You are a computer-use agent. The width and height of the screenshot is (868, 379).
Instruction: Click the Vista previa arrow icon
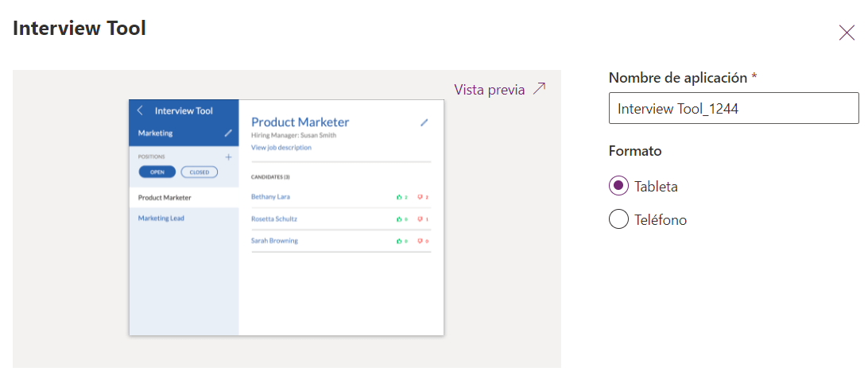click(x=540, y=89)
